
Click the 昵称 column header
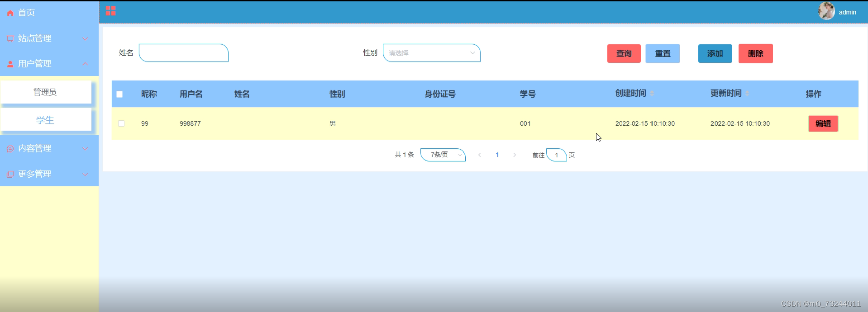[x=149, y=94]
